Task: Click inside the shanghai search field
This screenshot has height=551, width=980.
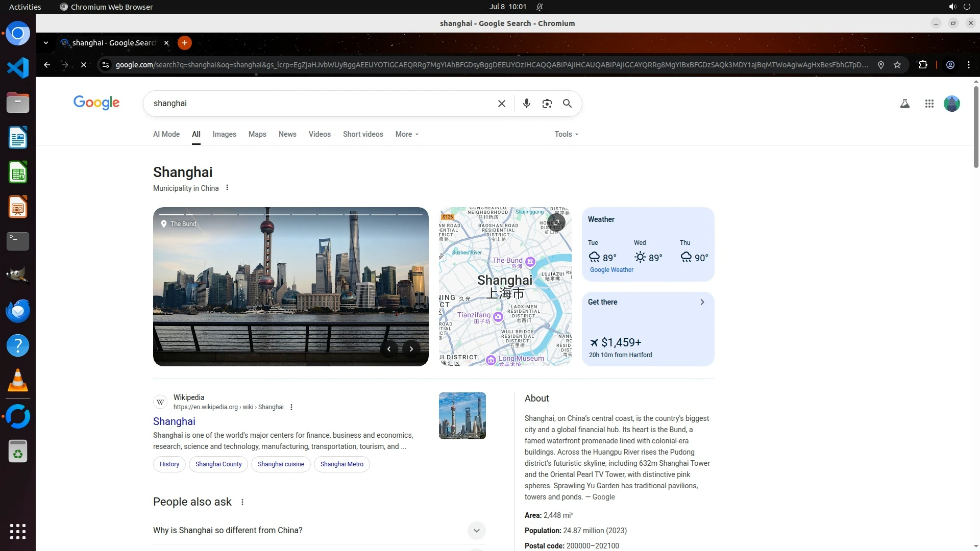Action: pyautogui.click(x=316, y=104)
